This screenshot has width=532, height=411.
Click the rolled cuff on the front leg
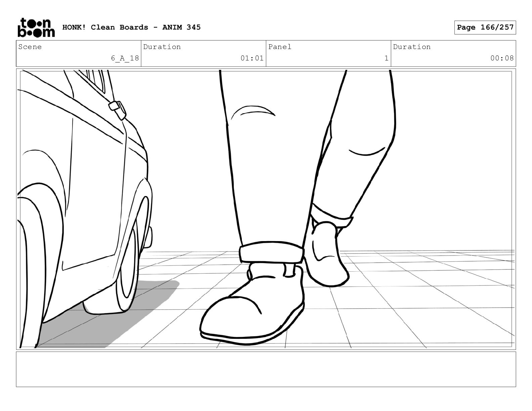click(x=271, y=253)
